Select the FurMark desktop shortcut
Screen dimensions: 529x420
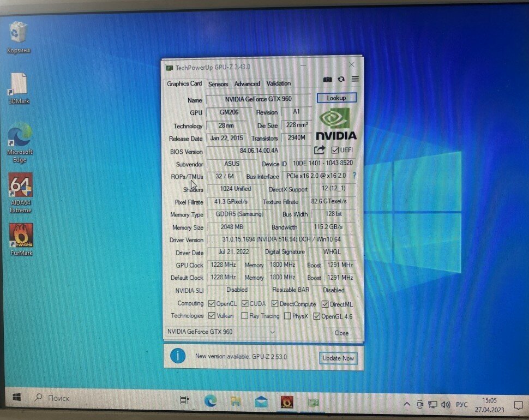point(21,239)
